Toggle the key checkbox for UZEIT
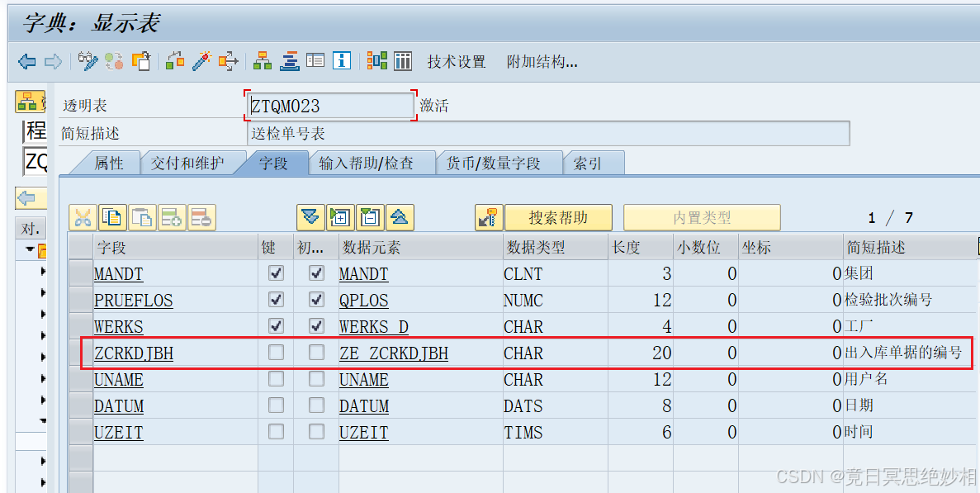980x493 pixels. (276, 431)
